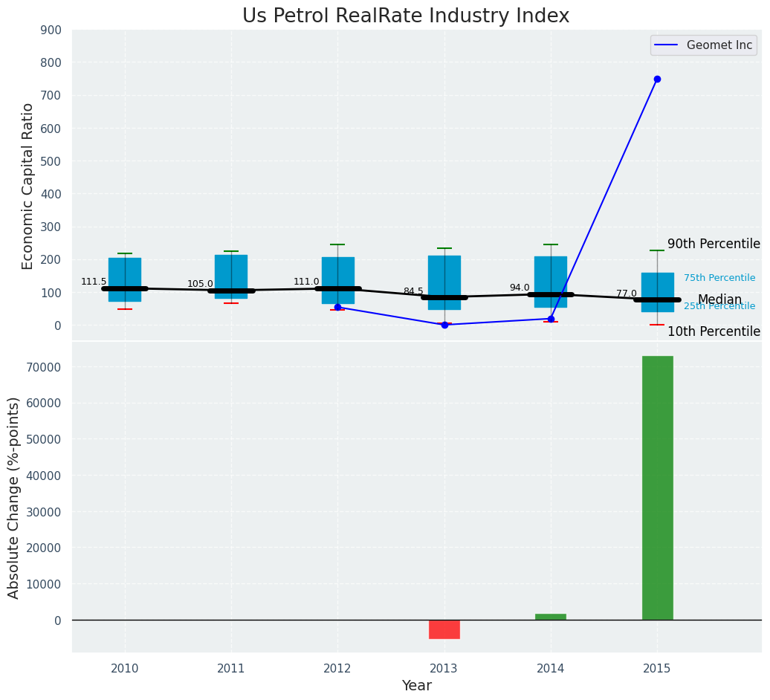Click the chart title Us Petrol RealRate Industry Index
Screen dimensions: 770x700
[406, 16]
